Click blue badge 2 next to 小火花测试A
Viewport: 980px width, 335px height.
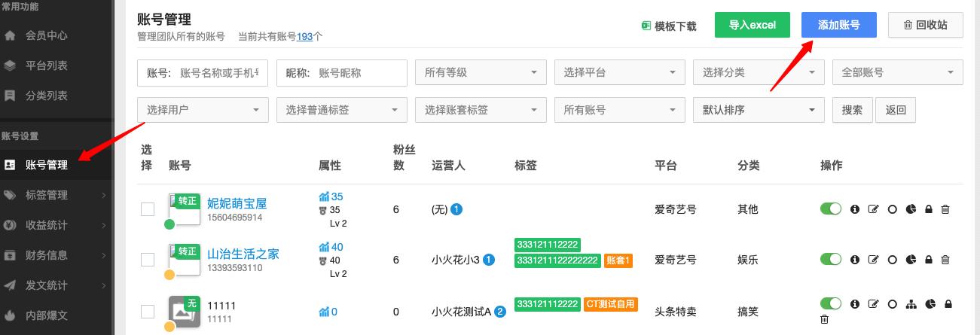(x=500, y=311)
